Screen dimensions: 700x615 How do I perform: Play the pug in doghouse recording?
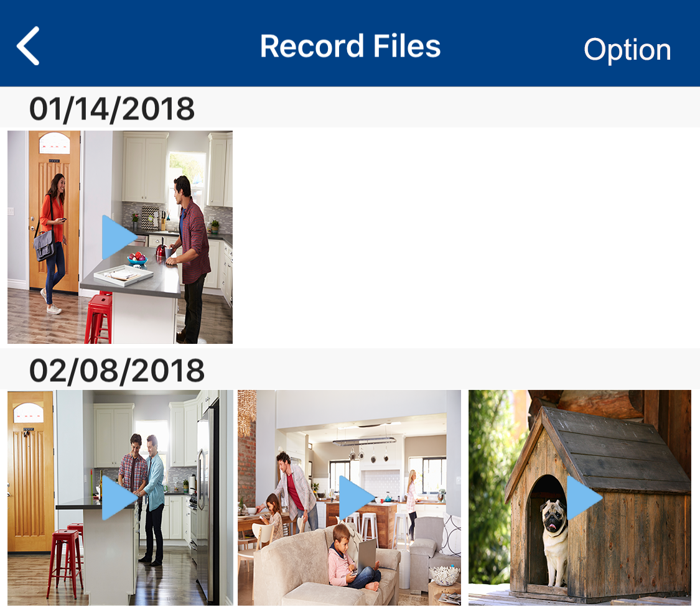[580, 497]
